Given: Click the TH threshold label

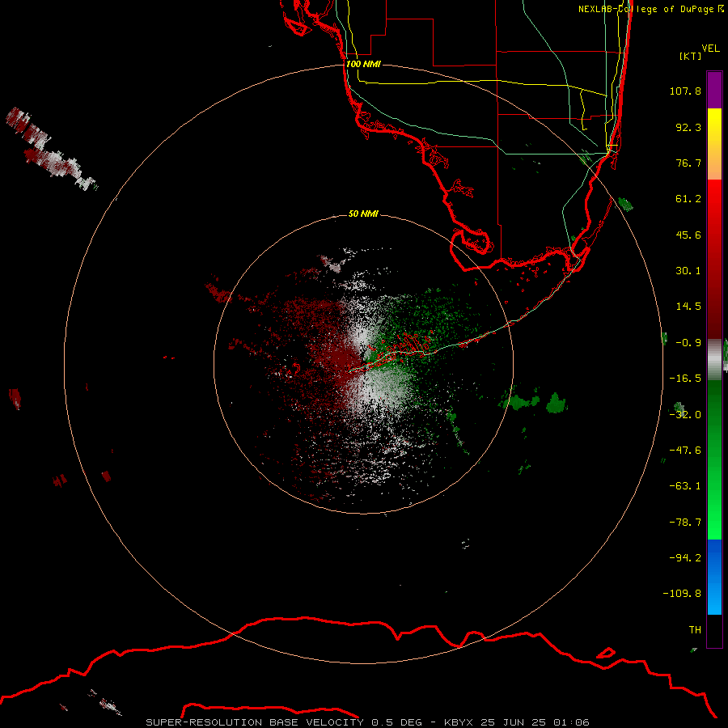Looking at the screenshot, I should tap(695, 630).
